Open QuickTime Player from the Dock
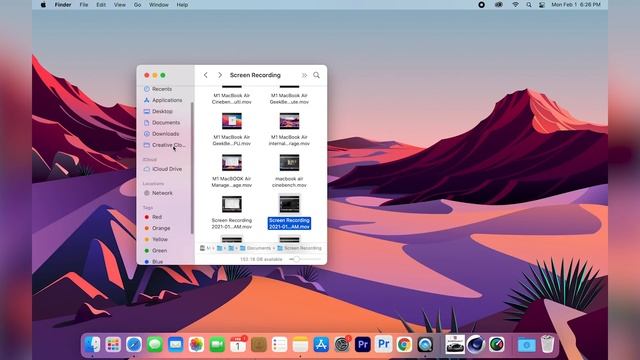640x360 pixels. (x=425, y=344)
